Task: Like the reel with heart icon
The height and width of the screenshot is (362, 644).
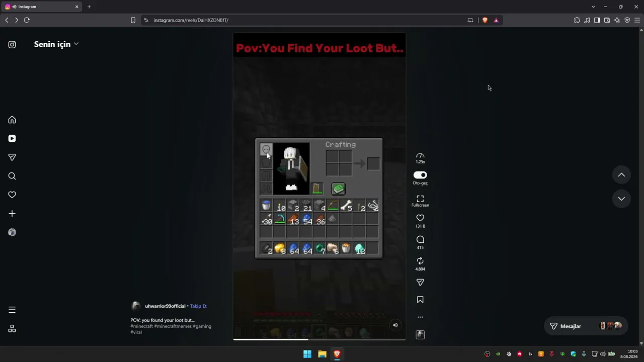Action: click(x=420, y=218)
